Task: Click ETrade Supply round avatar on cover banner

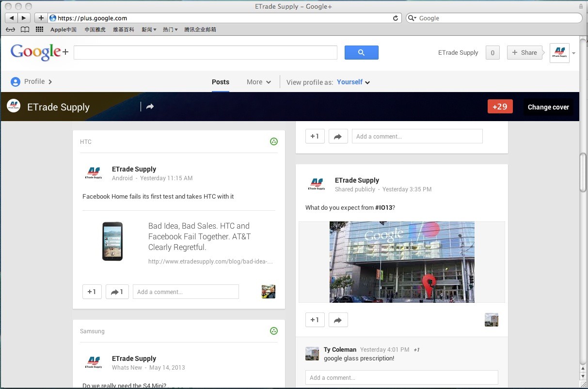Action: click(x=14, y=106)
